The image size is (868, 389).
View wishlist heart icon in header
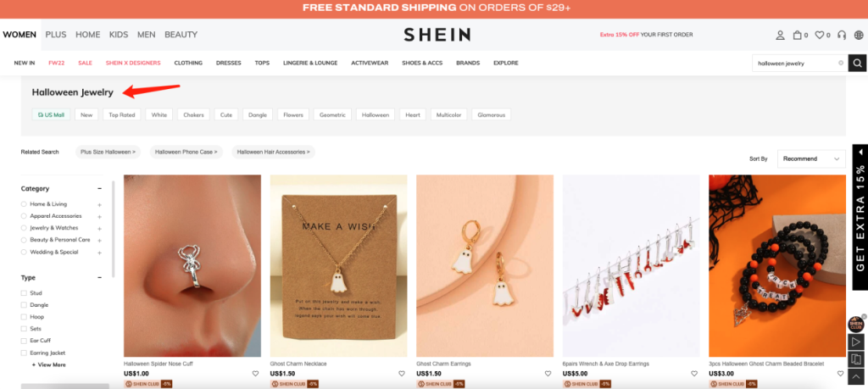(820, 35)
